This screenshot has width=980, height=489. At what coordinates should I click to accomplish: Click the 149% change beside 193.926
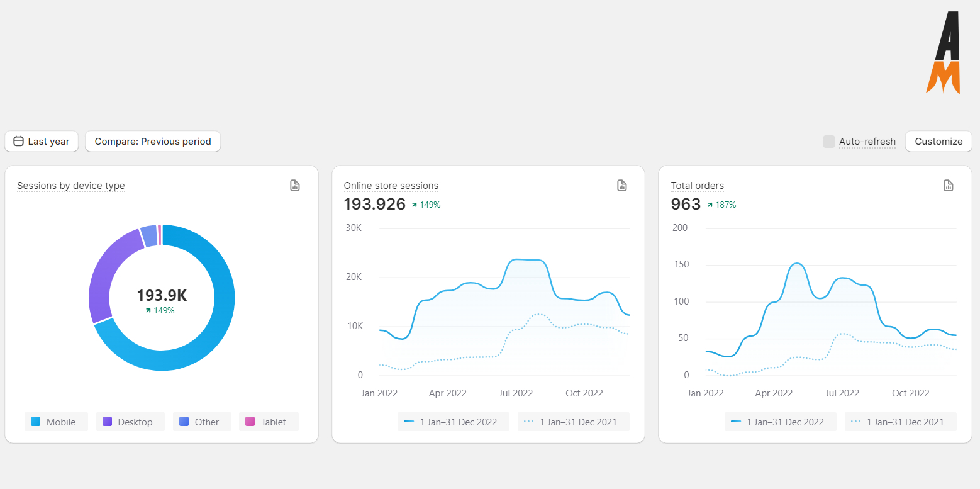click(426, 205)
